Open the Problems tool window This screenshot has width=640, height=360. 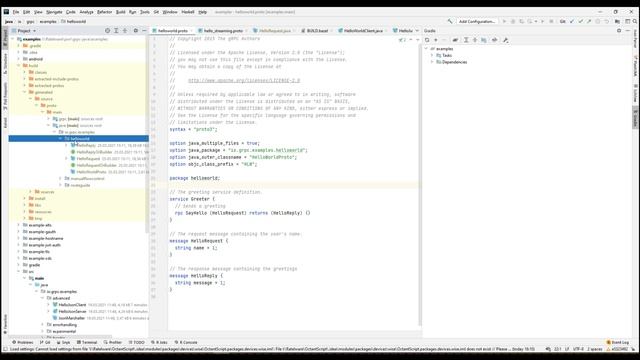pos(22,342)
